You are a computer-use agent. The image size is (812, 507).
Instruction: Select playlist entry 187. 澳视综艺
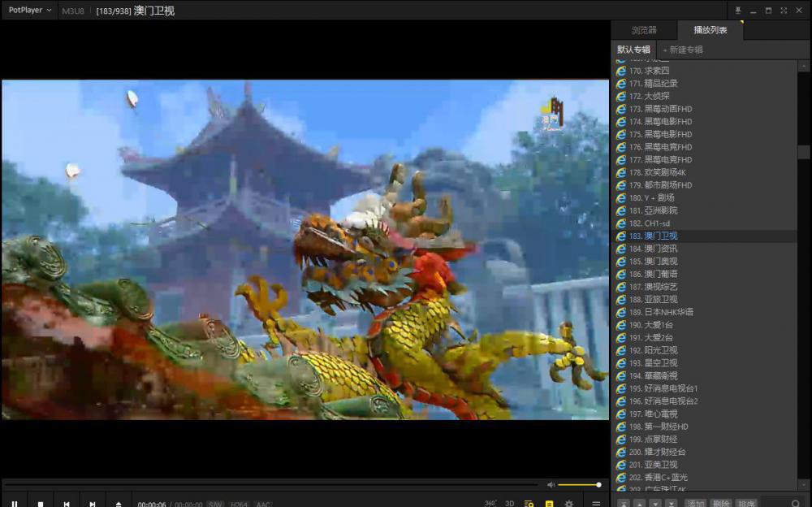(x=706, y=287)
